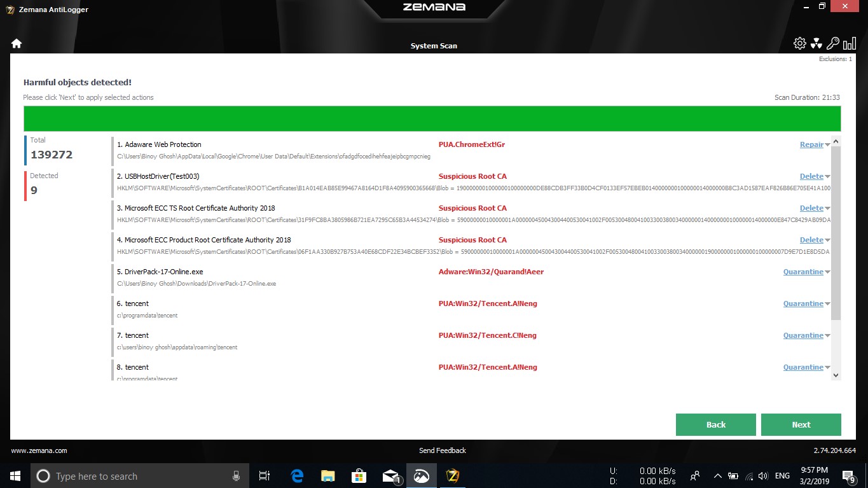The width and height of the screenshot is (868, 488).
Task: Go to the Zemana home screen icon
Action: point(17,43)
